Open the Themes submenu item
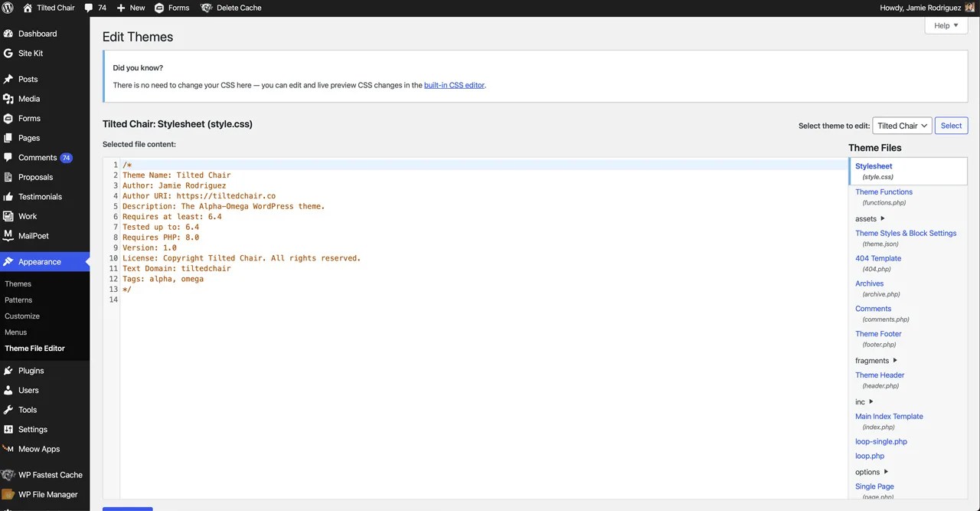 pyautogui.click(x=18, y=284)
